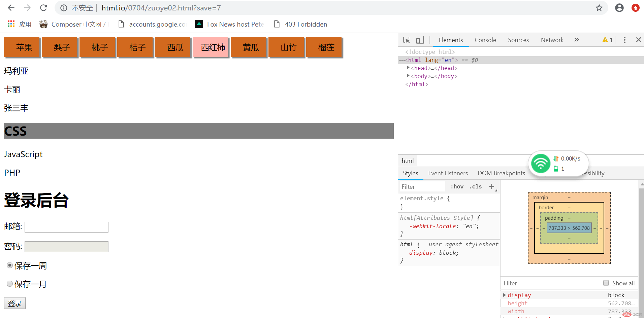Switch to the Console tab
The height and width of the screenshot is (318, 644).
[485, 40]
